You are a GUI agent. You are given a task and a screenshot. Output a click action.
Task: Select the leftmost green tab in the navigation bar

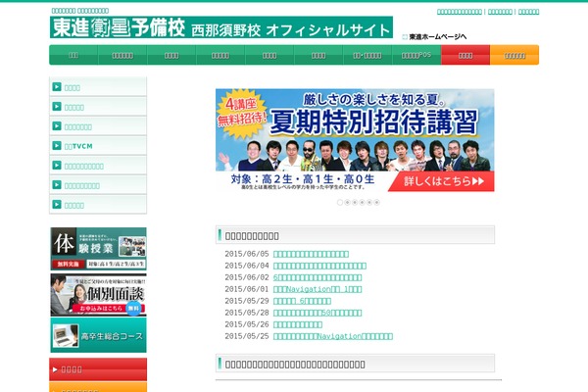(x=73, y=55)
